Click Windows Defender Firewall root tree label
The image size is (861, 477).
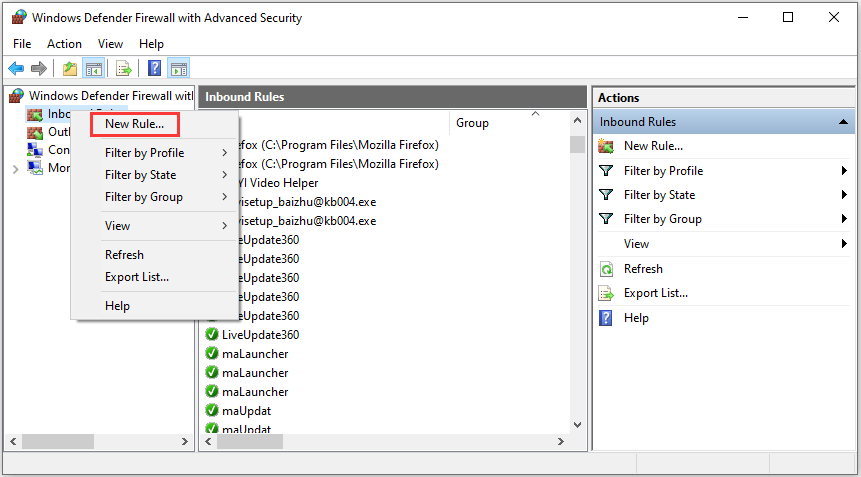click(x=111, y=96)
